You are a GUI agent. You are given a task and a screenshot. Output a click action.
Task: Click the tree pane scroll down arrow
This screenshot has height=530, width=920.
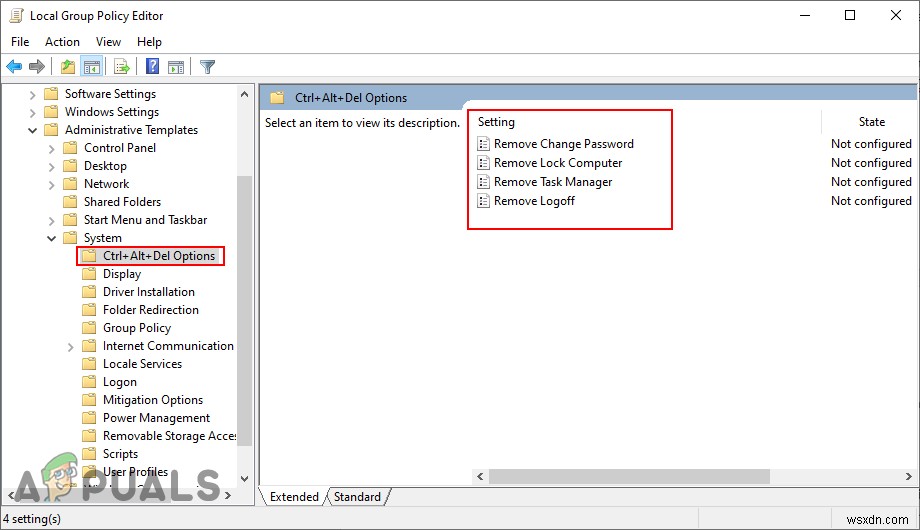tap(244, 478)
